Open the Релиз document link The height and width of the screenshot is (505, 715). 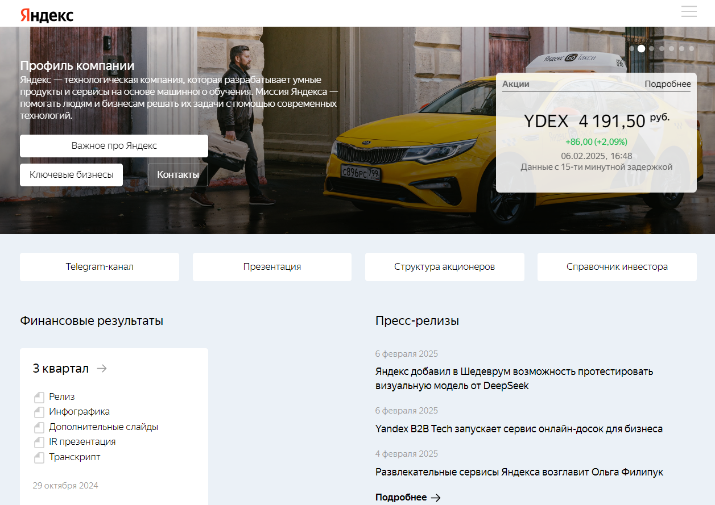62,397
